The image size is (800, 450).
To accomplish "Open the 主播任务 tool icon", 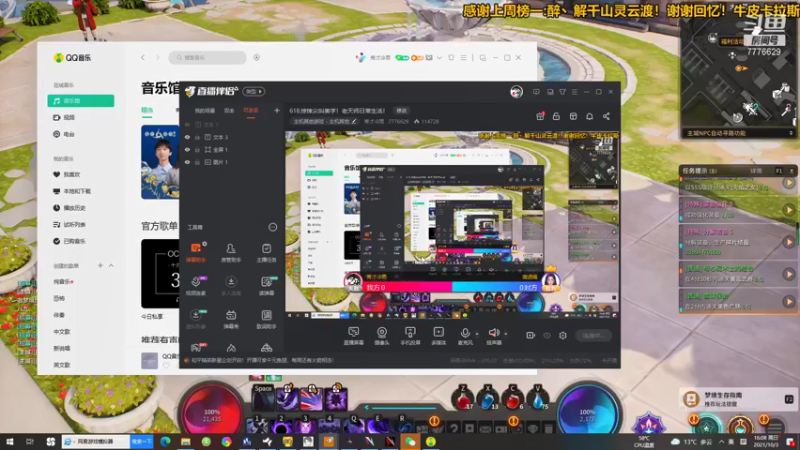I will click(x=266, y=252).
